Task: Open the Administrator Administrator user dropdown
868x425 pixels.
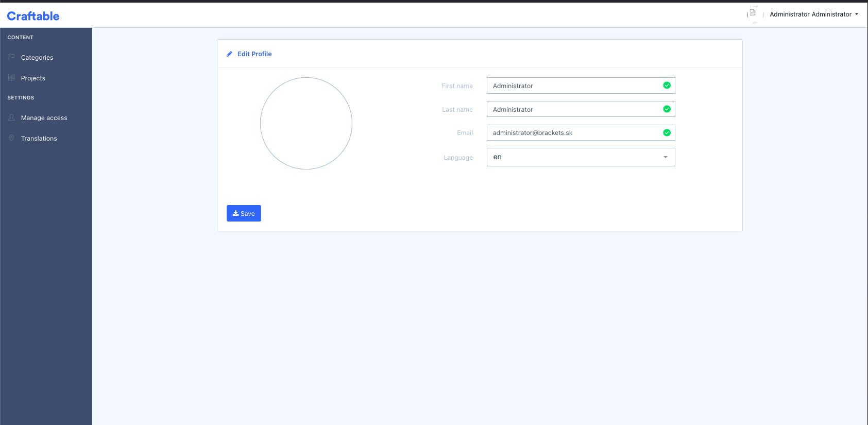Action: [814, 14]
